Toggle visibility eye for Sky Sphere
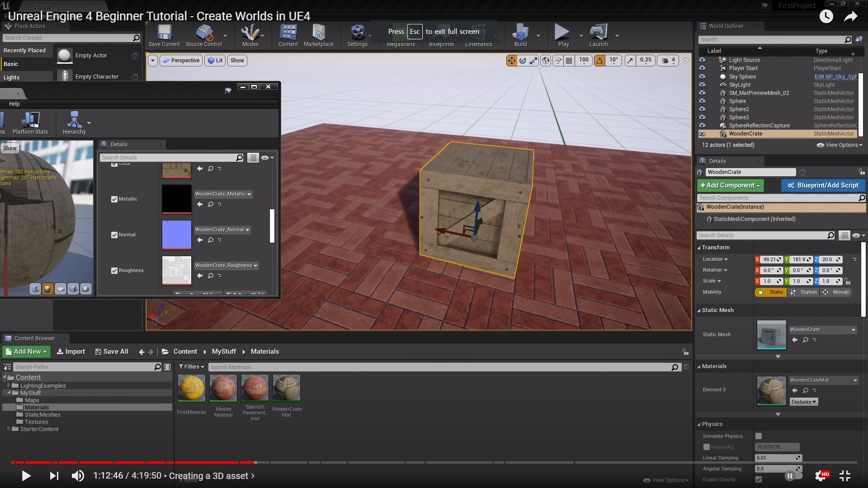Screen dimensions: 868x488 (x=702, y=76)
